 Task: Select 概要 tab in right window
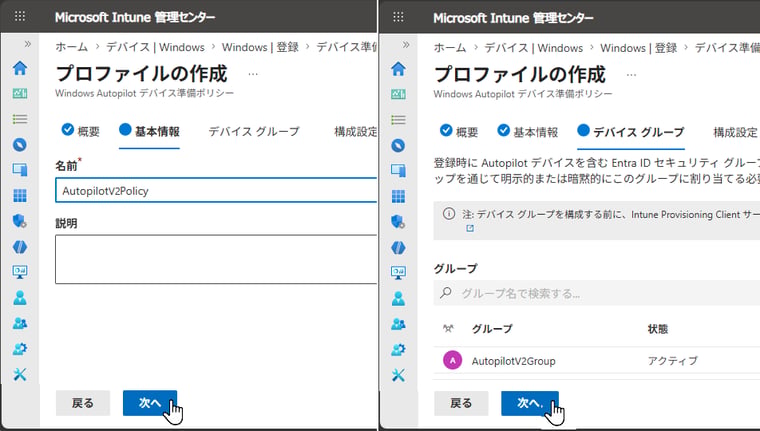click(459, 132)
